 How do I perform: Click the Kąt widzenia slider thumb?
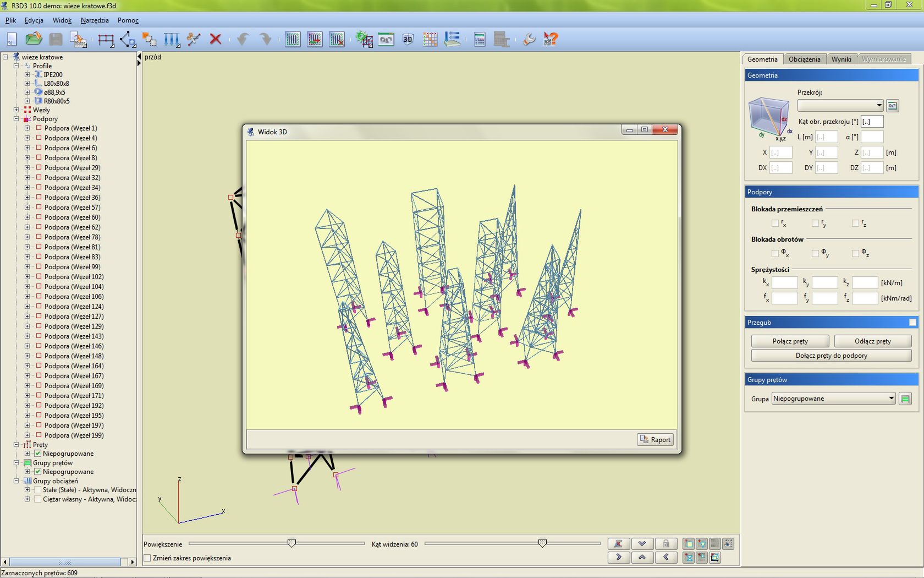542,543
